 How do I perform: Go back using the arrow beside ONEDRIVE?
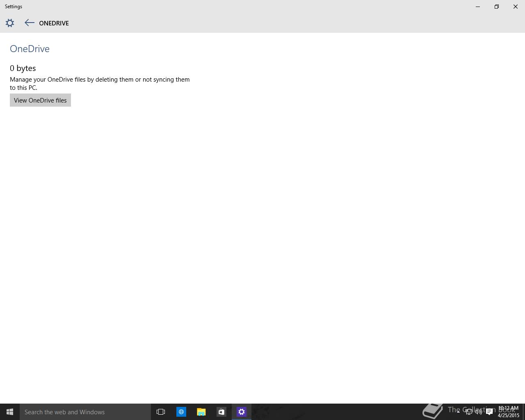[x=29, y=23]
